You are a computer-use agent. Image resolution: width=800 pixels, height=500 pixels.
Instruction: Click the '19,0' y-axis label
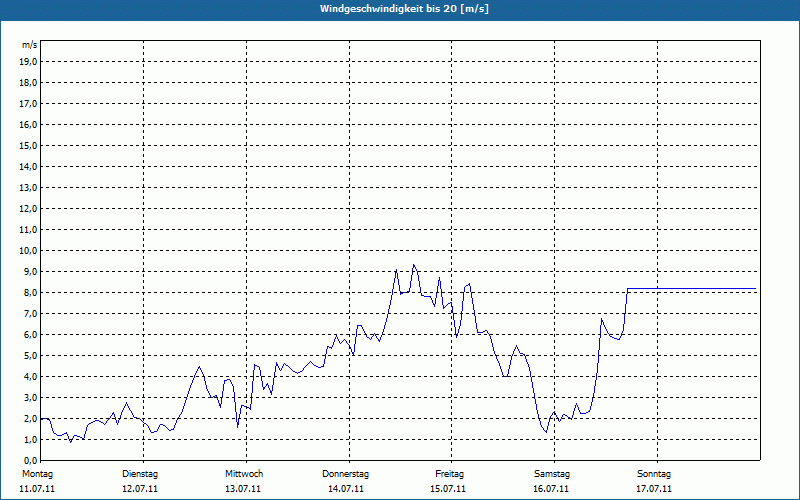[x=28, y=62]
